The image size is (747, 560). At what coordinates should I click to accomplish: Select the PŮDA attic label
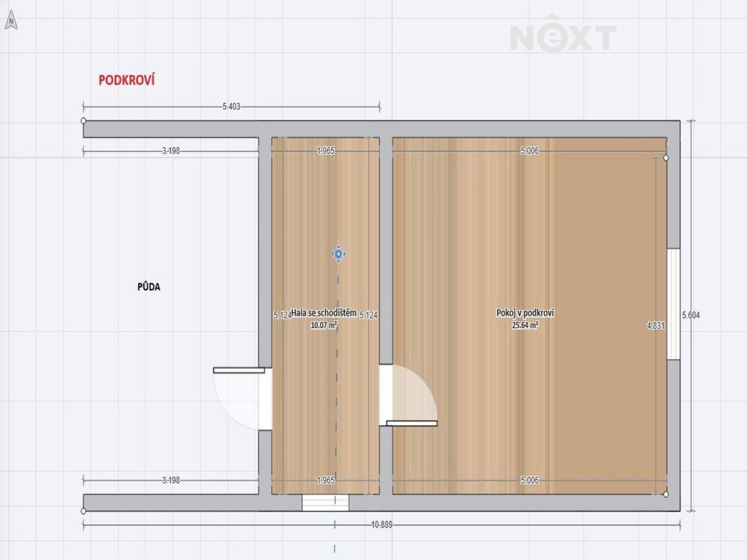[x=148, y=287]
